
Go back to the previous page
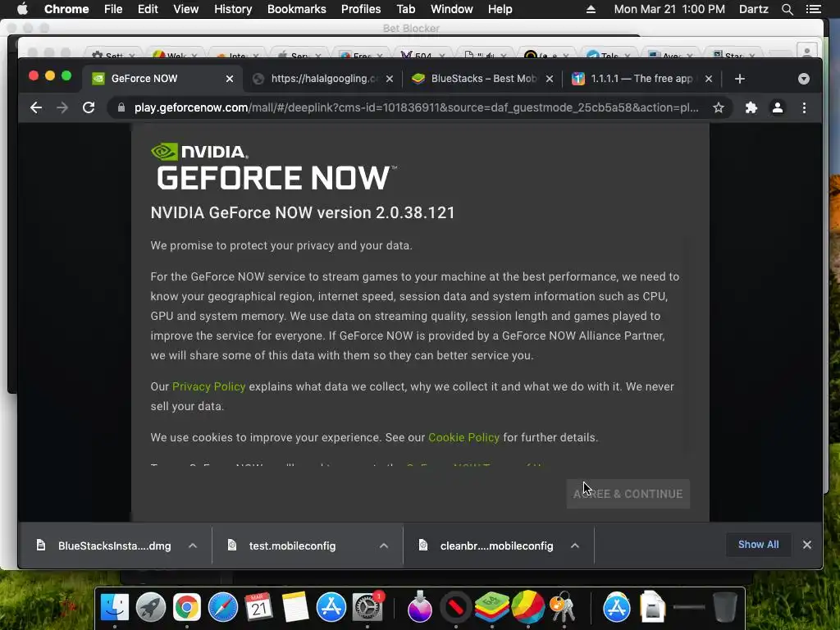point(36,107)
